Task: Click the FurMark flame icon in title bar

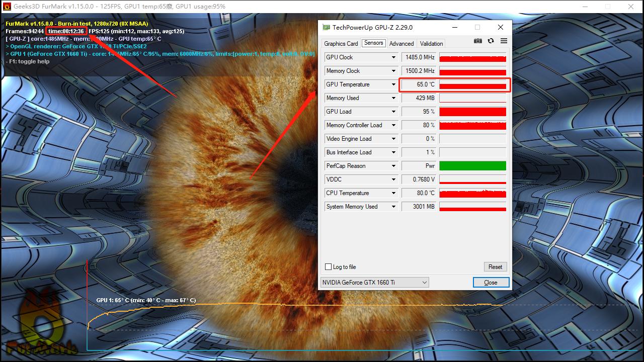Action: click(x=7, y=7)
